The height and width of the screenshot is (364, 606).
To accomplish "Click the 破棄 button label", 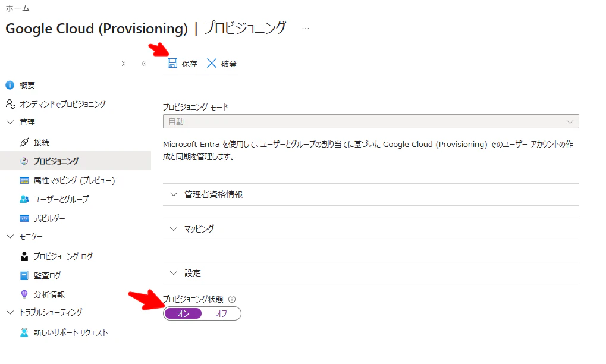I will click(x=229, y=64).
